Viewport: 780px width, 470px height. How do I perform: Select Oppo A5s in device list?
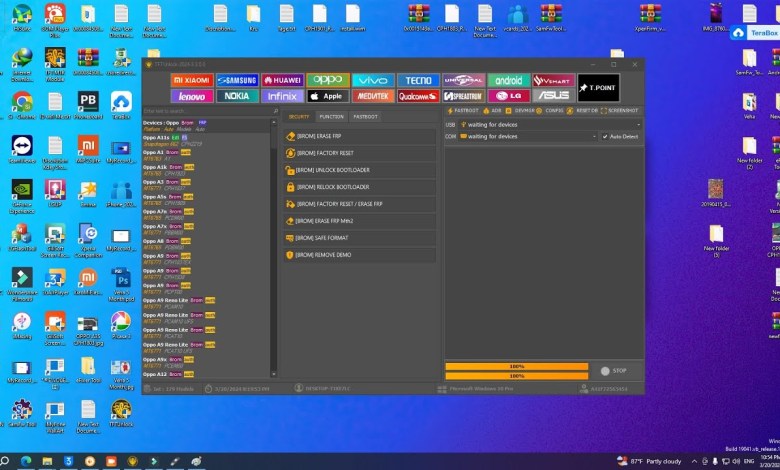pos(206,199)
